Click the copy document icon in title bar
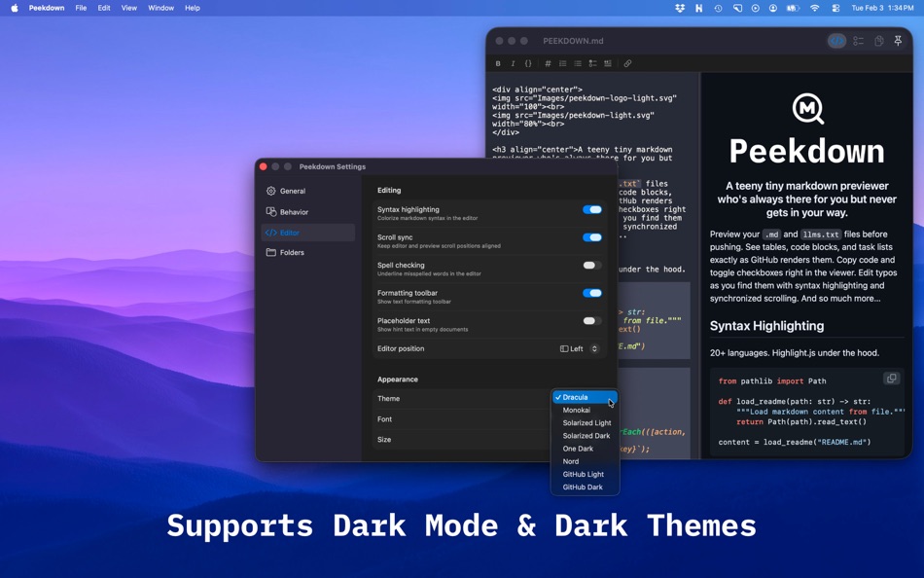The height and width of the screenshot is (578, 924). 878,41
